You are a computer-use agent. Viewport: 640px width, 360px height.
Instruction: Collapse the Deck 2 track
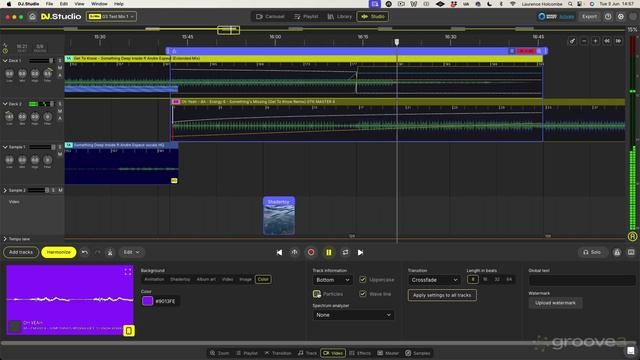[x=5, y=104]
